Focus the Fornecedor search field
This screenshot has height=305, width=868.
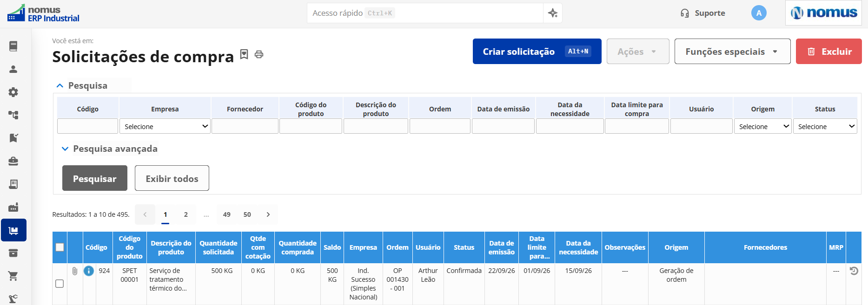[245, 126]
